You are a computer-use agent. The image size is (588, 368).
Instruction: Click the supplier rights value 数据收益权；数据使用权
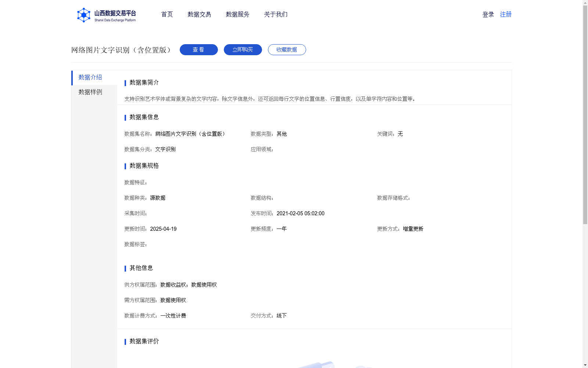pos(189,285)
